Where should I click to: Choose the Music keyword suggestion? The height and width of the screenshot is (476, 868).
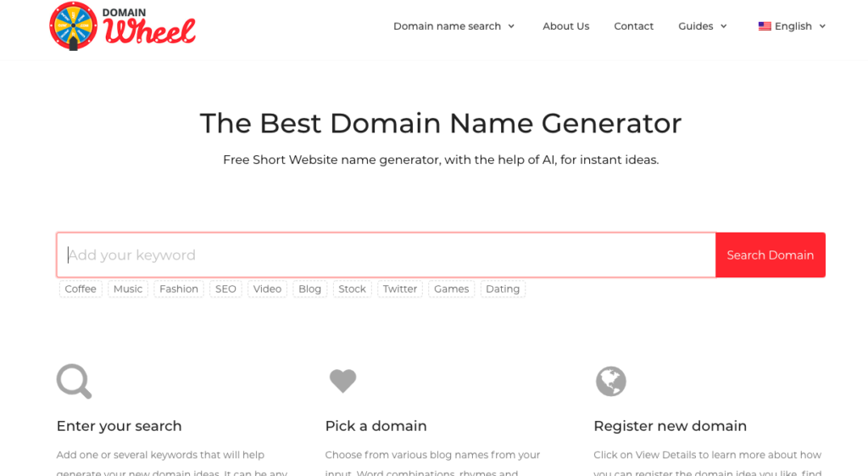128,288
